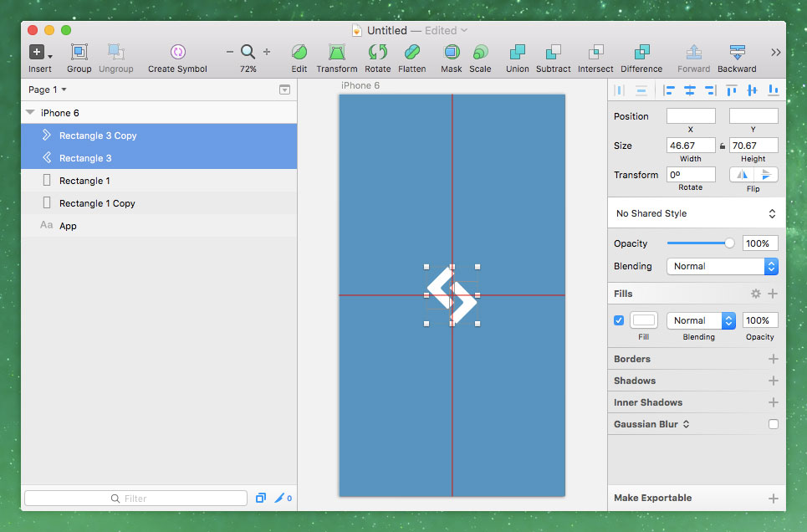
Task: Enable the Gaussian Blur checkbox
Action: 773,424
